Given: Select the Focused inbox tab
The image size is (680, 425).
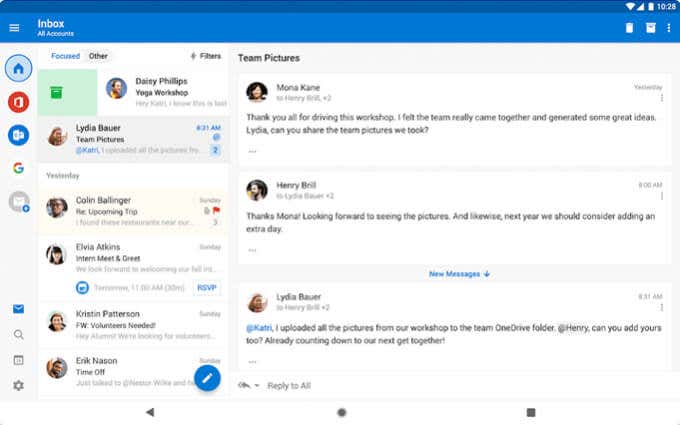Looking at the screenshot, I should click(x=65, y=56).
